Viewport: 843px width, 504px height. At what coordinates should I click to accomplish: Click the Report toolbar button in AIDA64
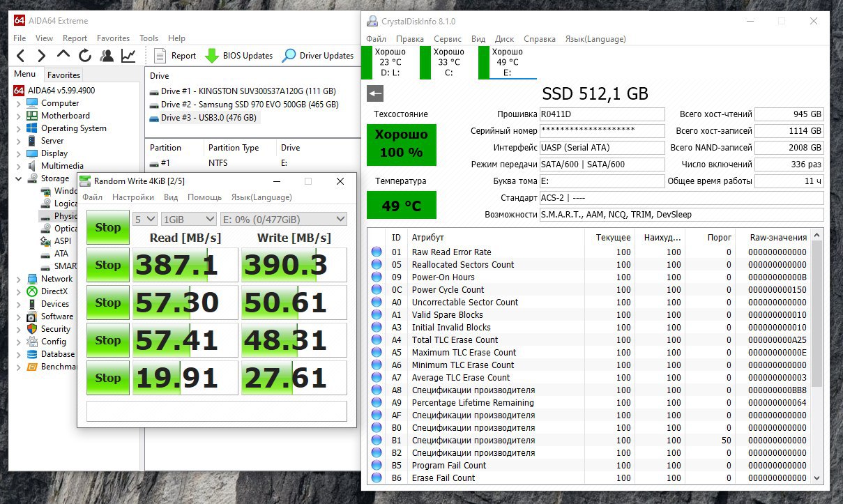175,56
